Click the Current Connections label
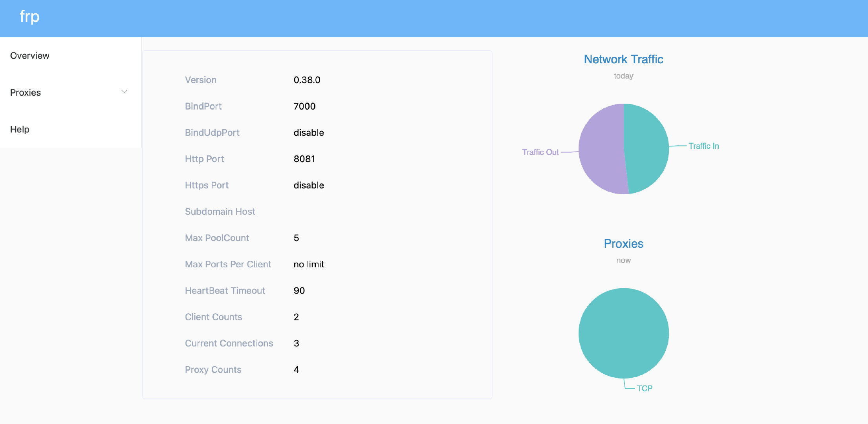The width and height of the screenshot is (868, 424). [229, 343]
